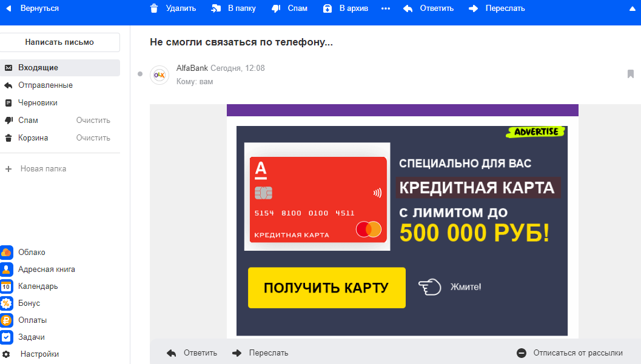The image size is (641, 364).
Task: Click the Черновики document icon
Action: pos(8,103)
